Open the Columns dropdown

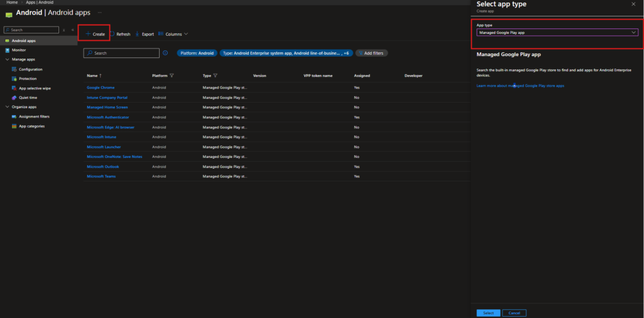pos(174,34)
